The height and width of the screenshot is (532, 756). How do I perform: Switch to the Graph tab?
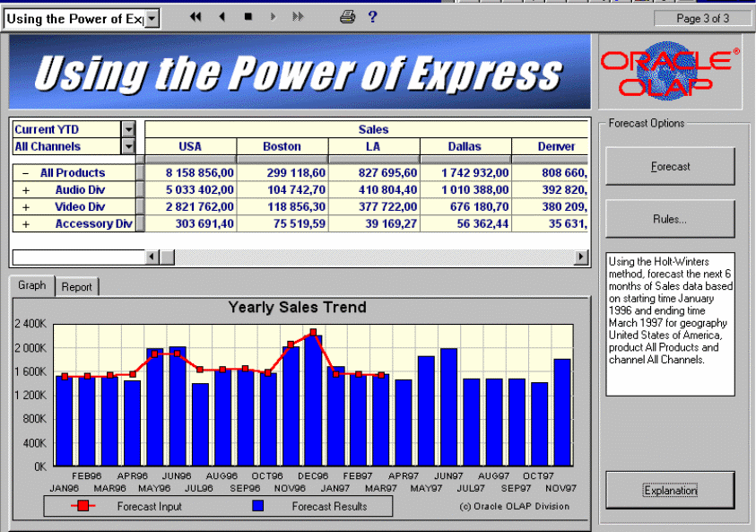coord(31,285)
